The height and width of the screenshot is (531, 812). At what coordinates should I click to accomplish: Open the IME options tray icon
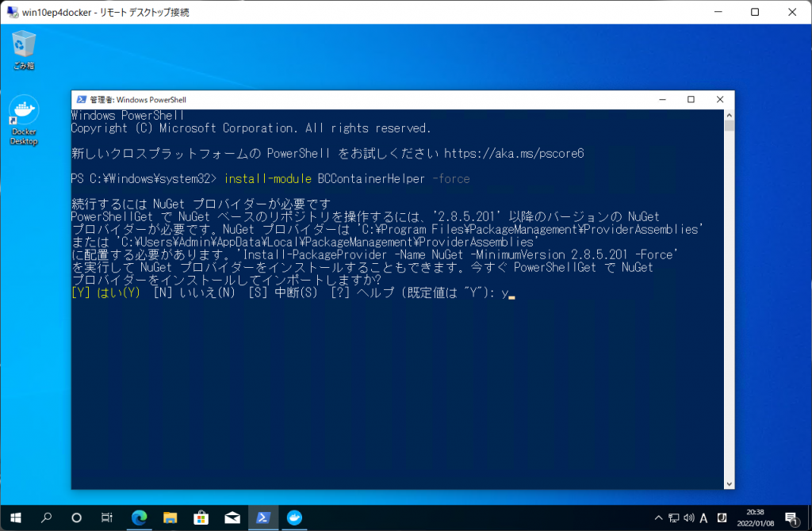click(x=722, y=518)
